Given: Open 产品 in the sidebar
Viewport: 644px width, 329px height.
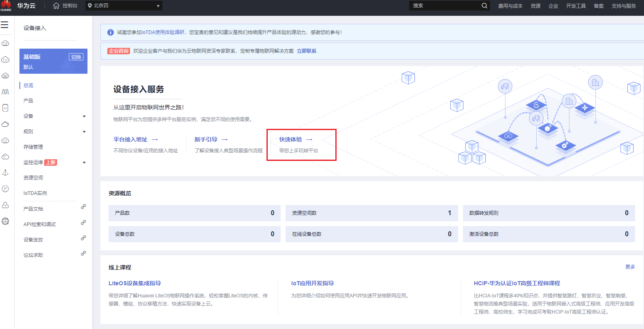Looking at the screenshot, I should pyautogui.click(x=28, y=101).
